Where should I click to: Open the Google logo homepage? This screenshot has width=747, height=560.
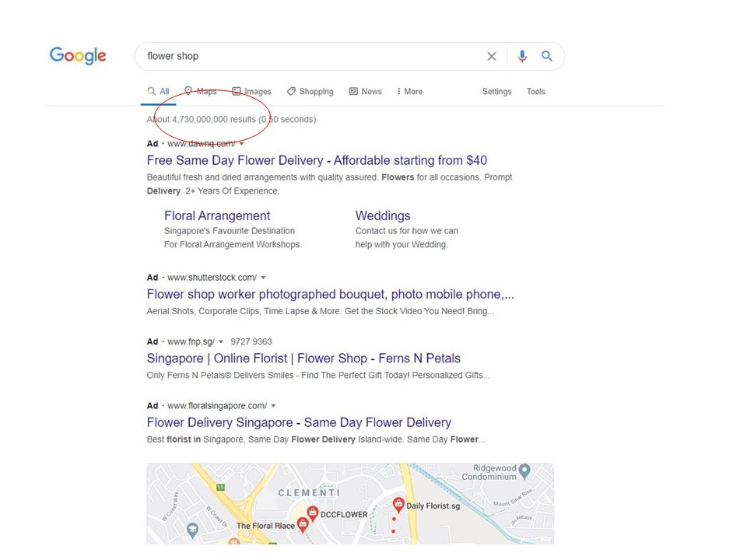pos(78,56)
